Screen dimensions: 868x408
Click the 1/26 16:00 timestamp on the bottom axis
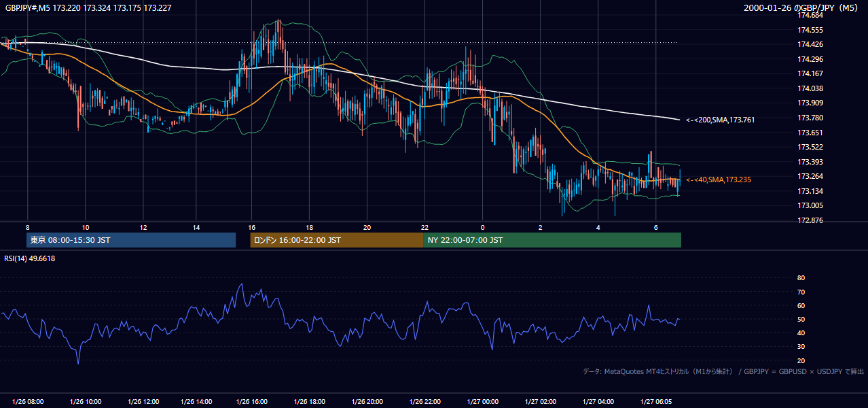point(253,402)
